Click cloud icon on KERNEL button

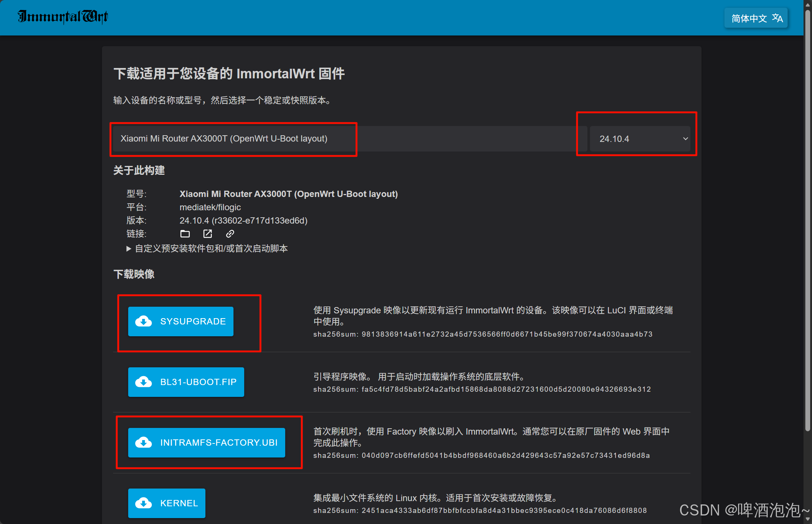pyautogui.click(x=143, y=503)
